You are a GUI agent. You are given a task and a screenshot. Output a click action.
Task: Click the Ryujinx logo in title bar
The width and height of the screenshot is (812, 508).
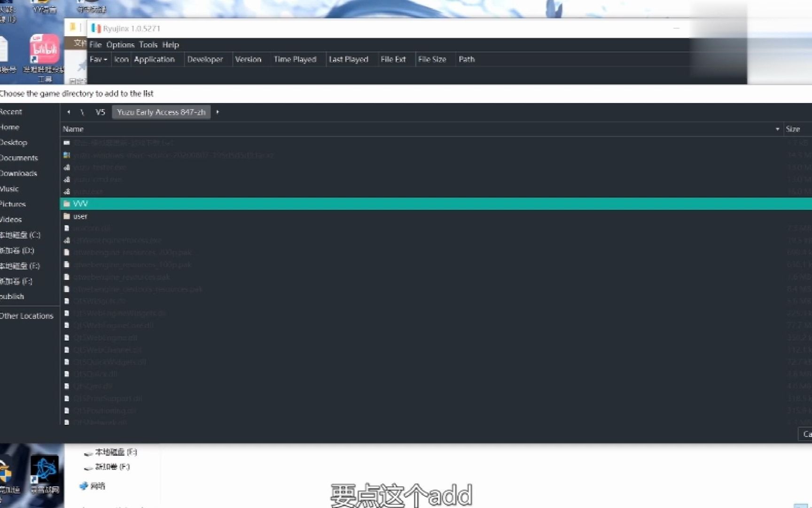(96, 28)
